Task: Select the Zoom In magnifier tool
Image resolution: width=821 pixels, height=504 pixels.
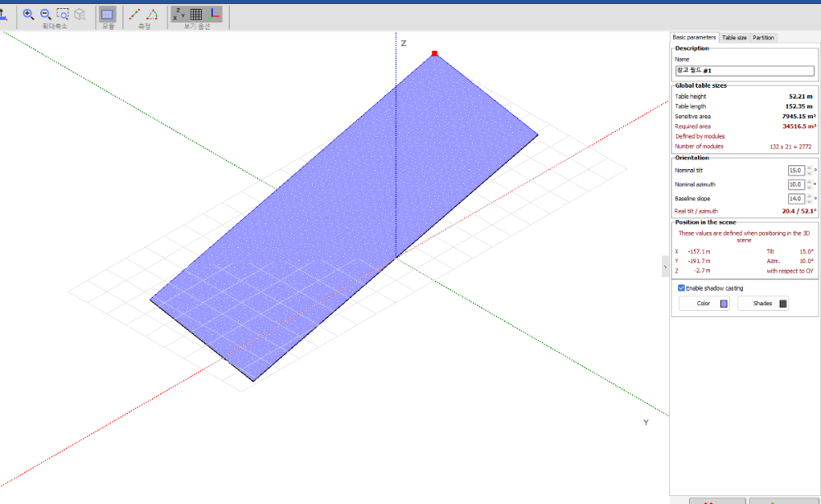Action: [x=27, y=13]
